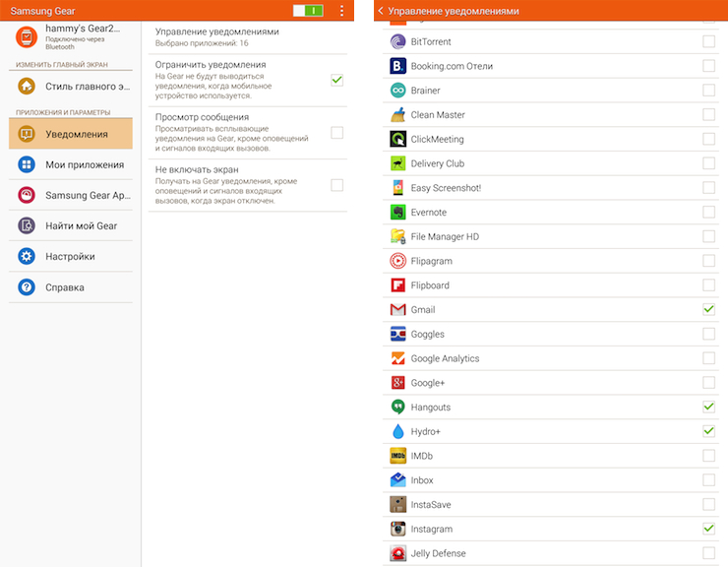
Task: Click the Brainer app icon
Action: pos(397,91)
